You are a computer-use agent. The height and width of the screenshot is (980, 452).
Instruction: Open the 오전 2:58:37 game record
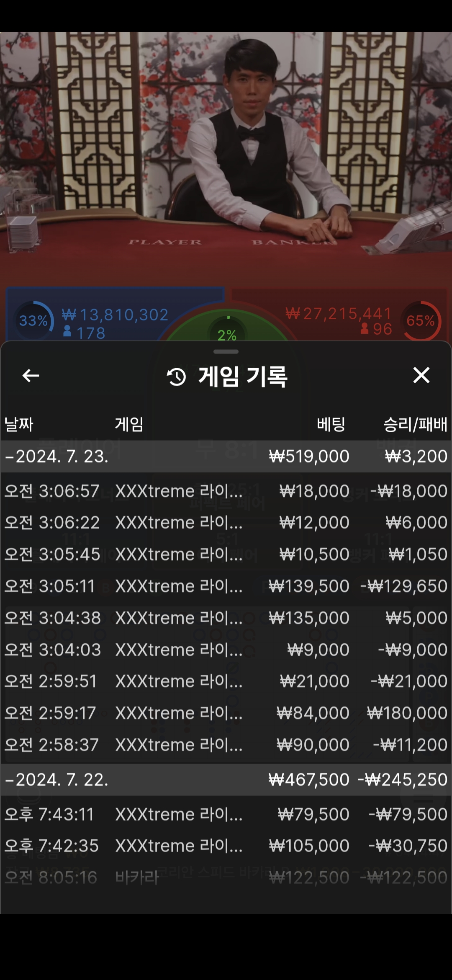click(226, 745)
